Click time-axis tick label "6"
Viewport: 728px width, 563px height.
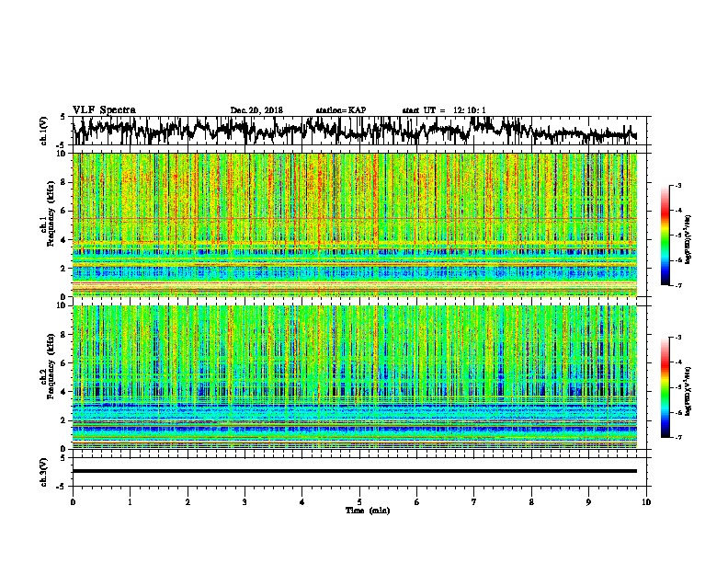[416, 502]
